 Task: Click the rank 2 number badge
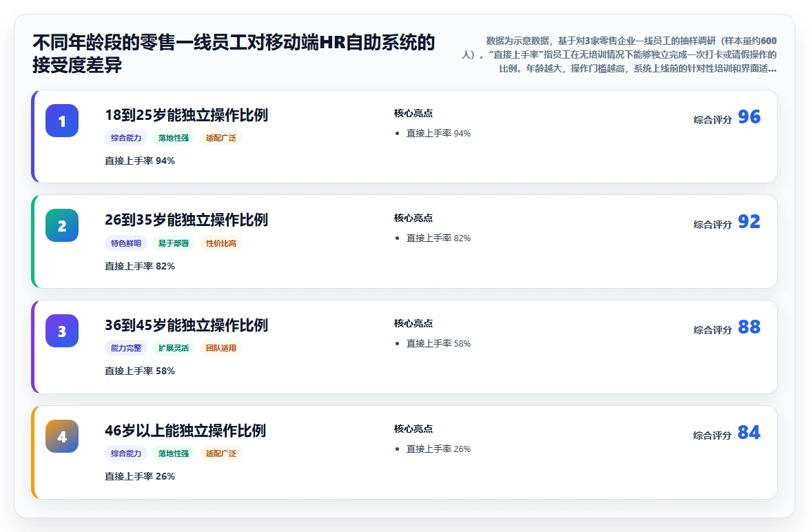62,225
